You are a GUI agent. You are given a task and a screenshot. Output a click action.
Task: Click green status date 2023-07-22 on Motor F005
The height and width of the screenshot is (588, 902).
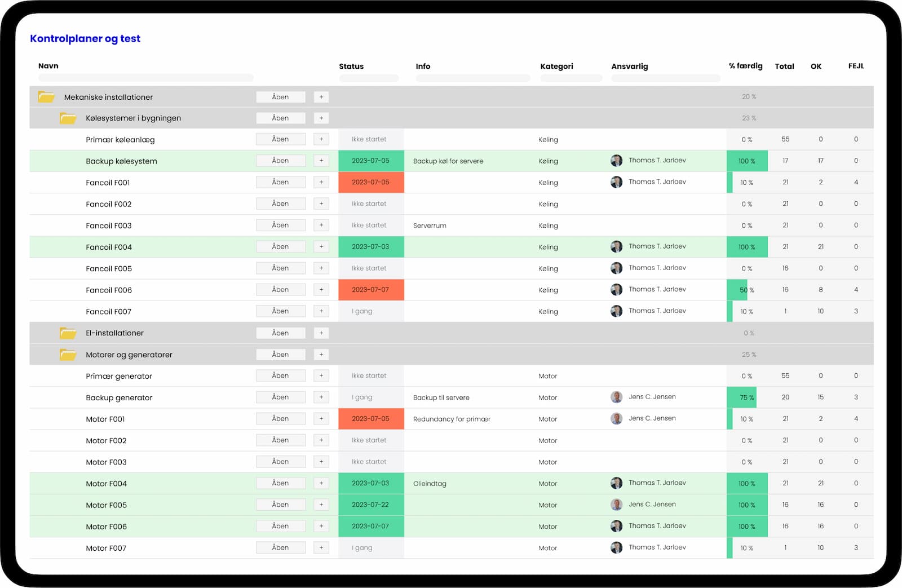point(371,505)
